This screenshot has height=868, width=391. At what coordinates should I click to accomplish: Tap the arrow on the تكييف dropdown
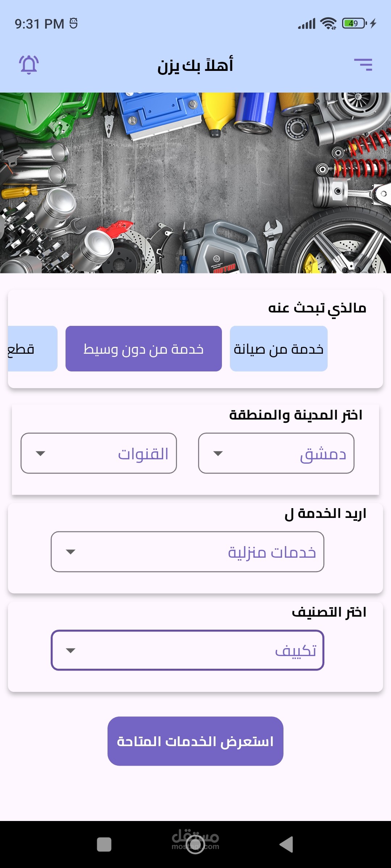coord(71,651)
